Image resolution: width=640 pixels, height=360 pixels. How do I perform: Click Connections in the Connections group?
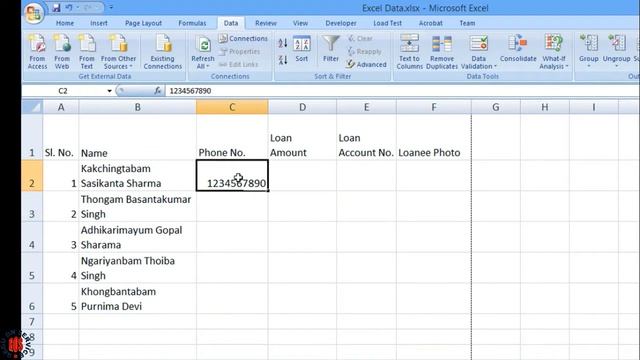(243, 38)
